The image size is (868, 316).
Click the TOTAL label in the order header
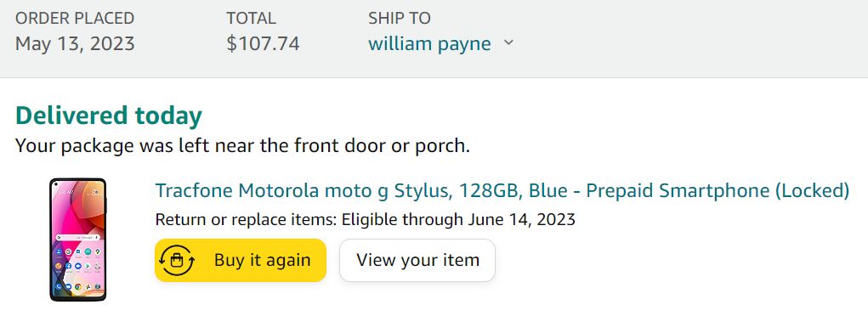coord(251,18)
